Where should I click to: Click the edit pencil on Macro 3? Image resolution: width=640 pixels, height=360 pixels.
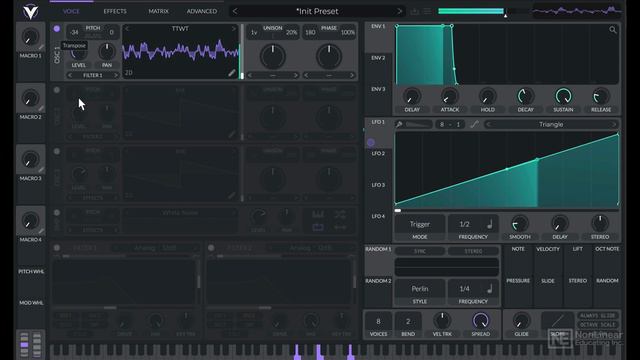click(41, 170)
